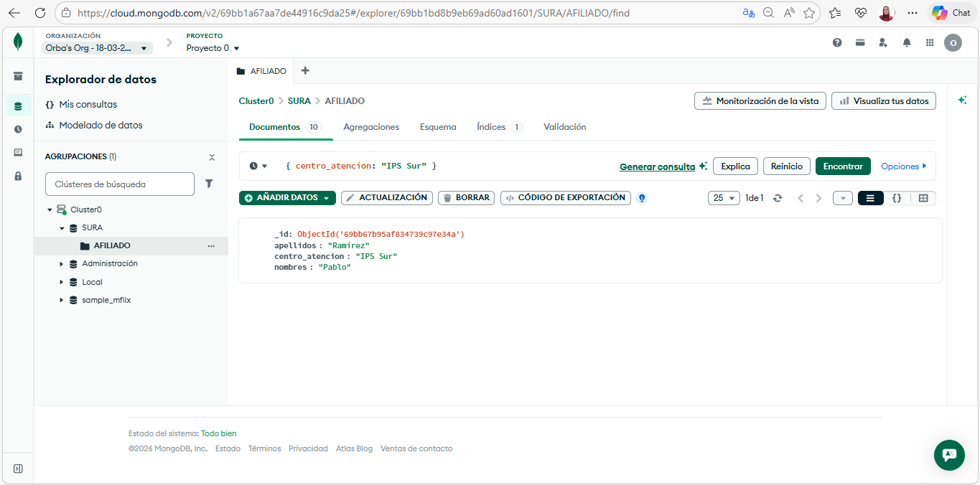Click the MongoDB leaf logo

coord(18,42)
